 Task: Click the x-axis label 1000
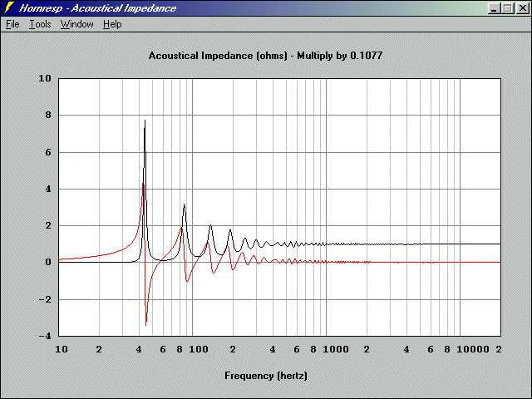[335, 349]
